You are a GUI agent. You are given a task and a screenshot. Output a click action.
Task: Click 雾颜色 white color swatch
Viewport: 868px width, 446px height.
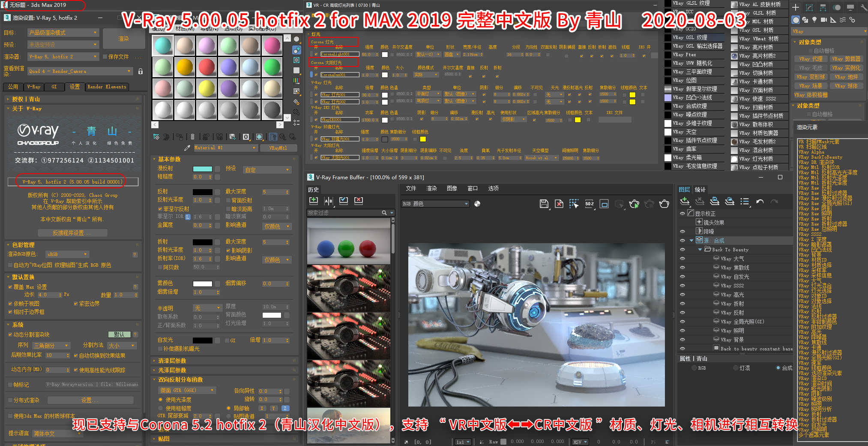click(x=203, y=283)
